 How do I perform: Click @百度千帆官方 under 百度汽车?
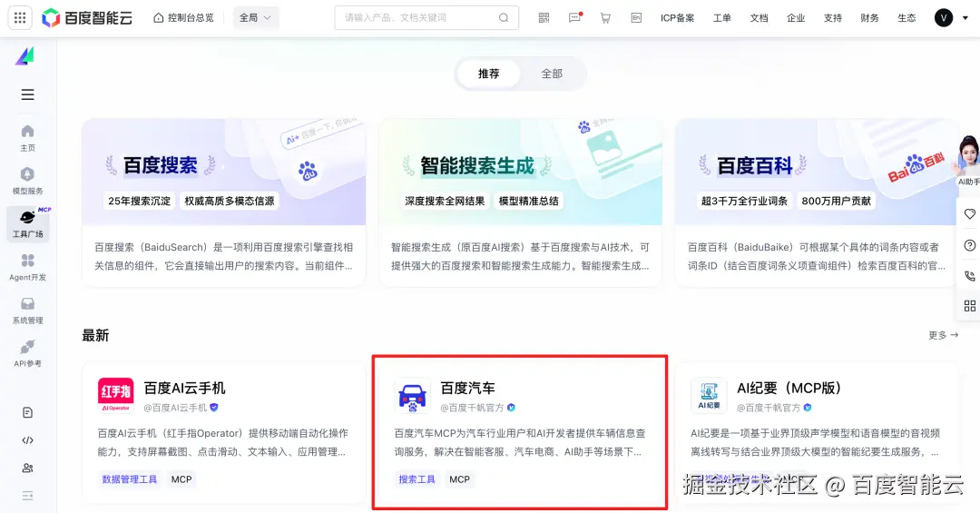click(473, 408)
